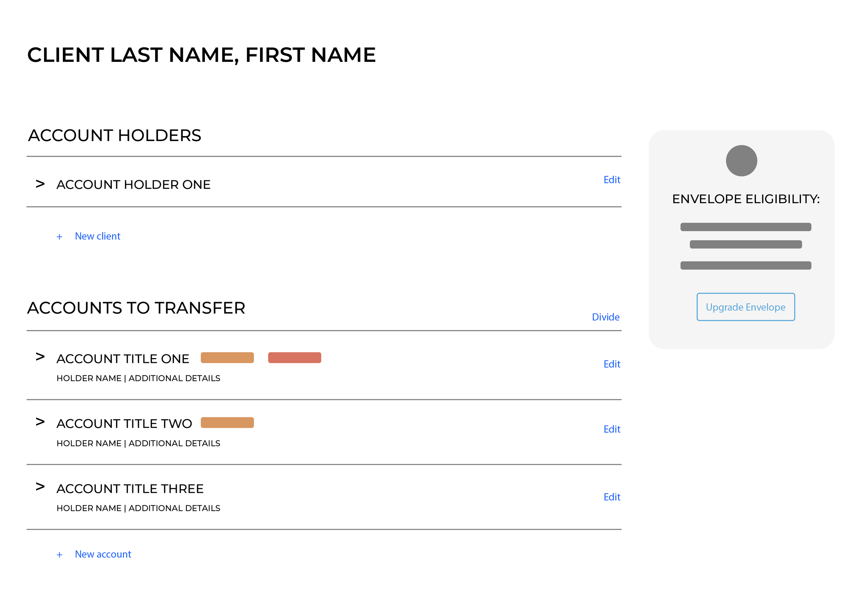The width and height of the screenshot is (868, 614).
Task: Click the orange tag on Account Title Two
Action: [227, 423]
